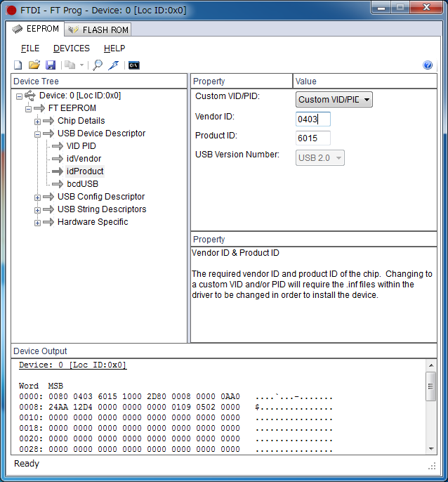
Task: Click the Scan and Parse magnifier icon
Action: [x=98, y=65]
